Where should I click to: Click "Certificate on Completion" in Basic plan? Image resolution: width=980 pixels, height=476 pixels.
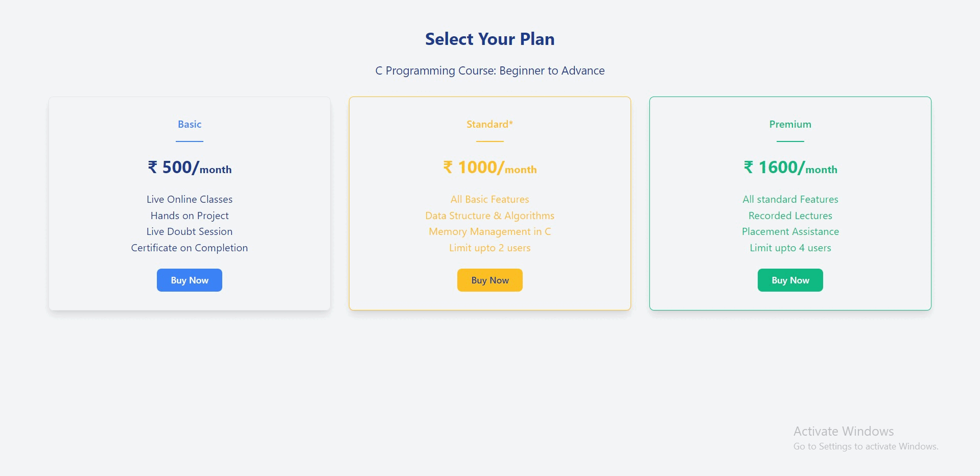(x=190, y=248)
